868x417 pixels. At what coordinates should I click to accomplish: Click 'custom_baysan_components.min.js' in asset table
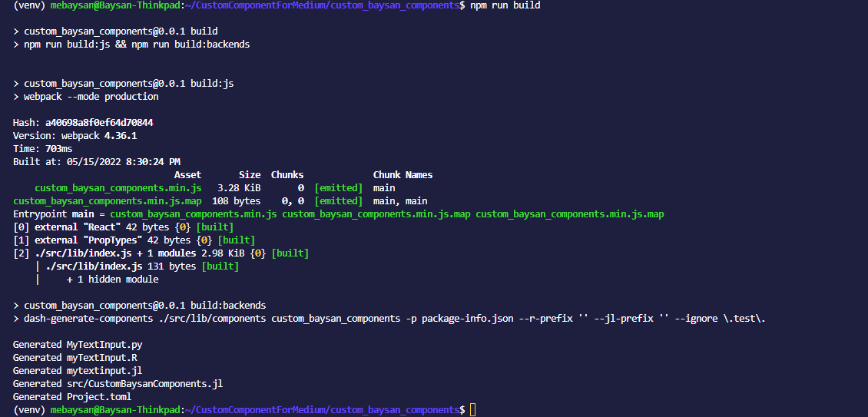click(118, 188)
